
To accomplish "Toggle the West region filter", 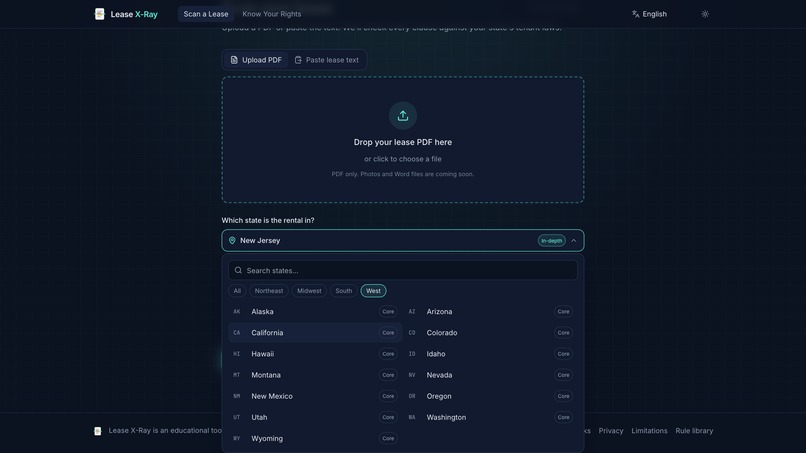I will pos(373,291).
